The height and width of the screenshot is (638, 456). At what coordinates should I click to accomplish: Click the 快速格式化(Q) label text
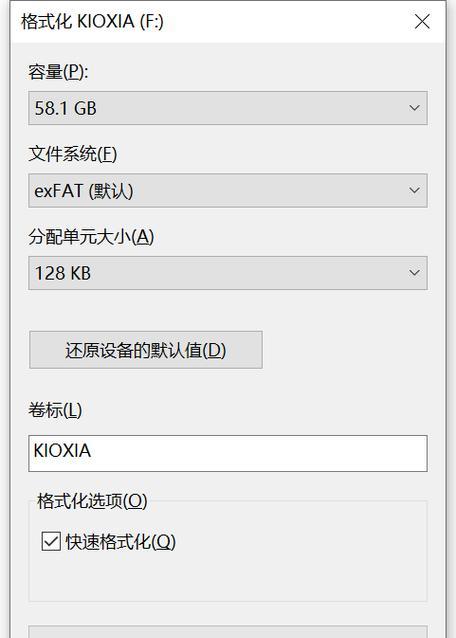tap(120, 542)
